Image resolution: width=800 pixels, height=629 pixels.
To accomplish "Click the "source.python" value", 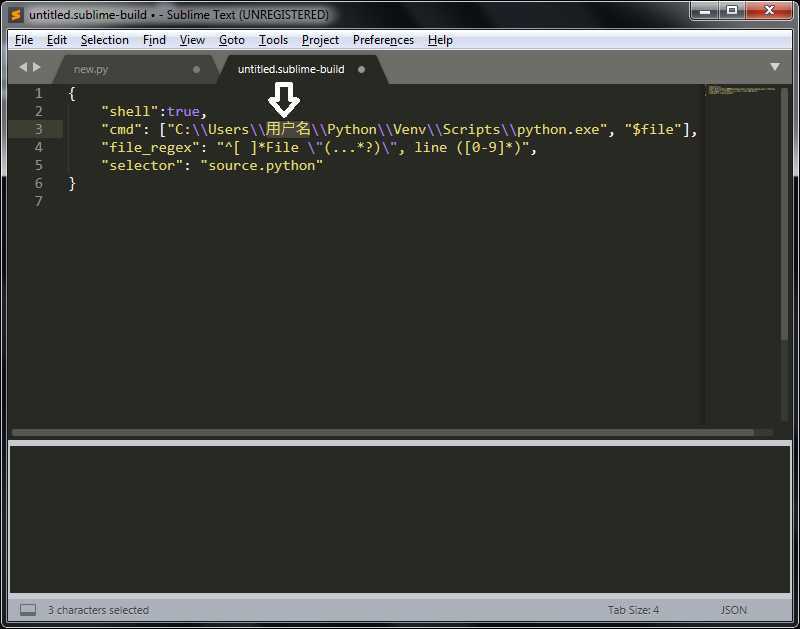I will tap(262, 166).
